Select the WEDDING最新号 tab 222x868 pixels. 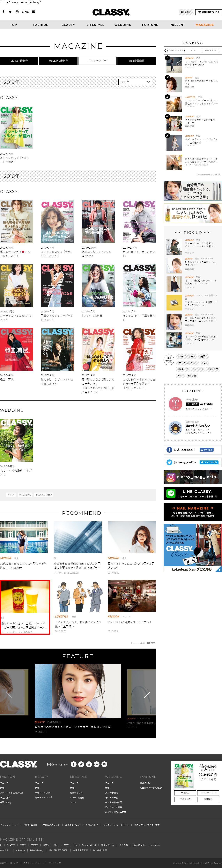58,61
